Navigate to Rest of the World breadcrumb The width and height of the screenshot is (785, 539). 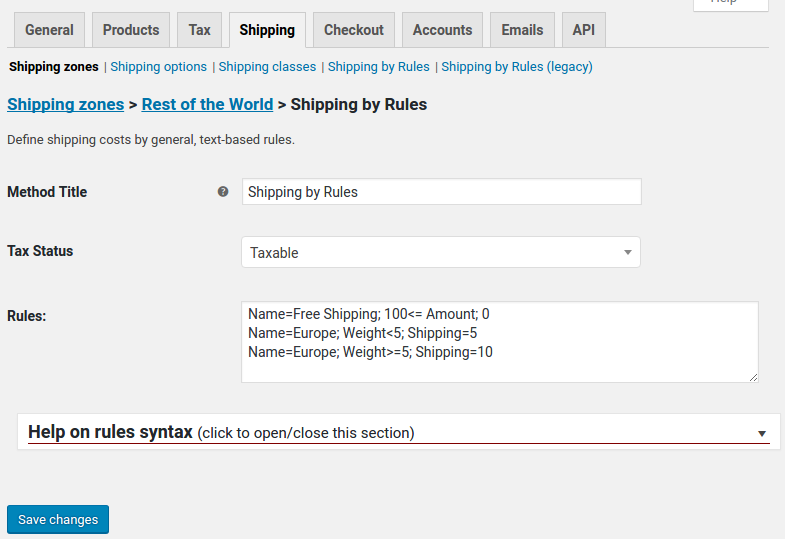click(x=207, y=104)
